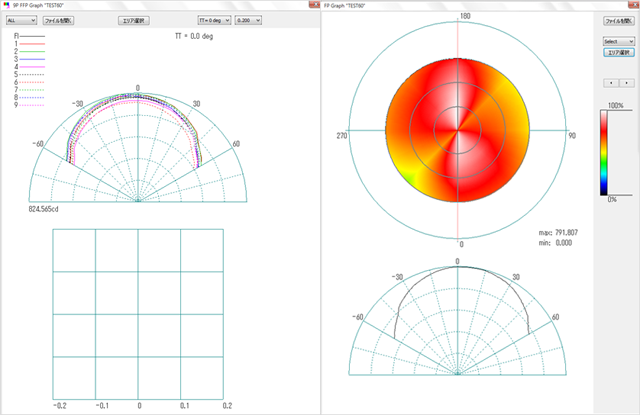Click legend entry 9 dotted magenta line

(30, 104)
